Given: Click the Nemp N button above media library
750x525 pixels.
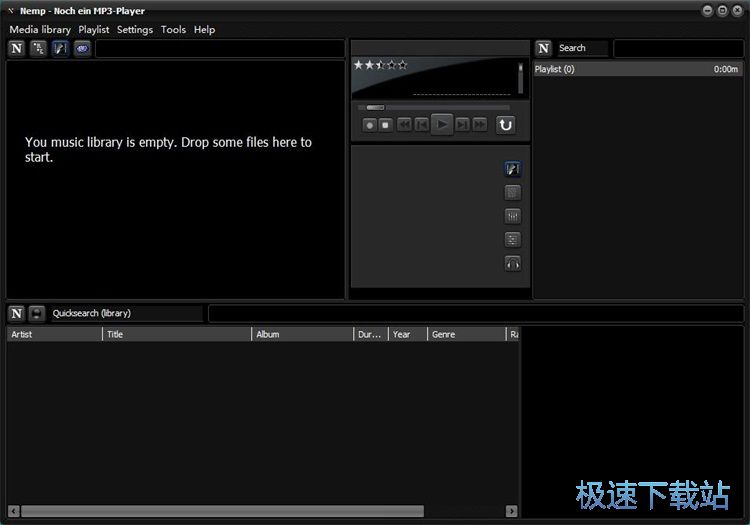Looking at the screenshot, I should (x=16, y=48).
